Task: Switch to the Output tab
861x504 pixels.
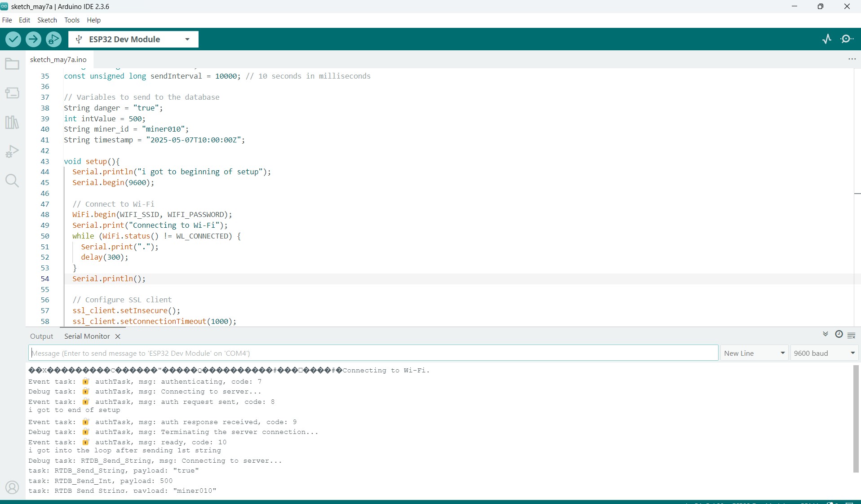Action: [41, 336]
